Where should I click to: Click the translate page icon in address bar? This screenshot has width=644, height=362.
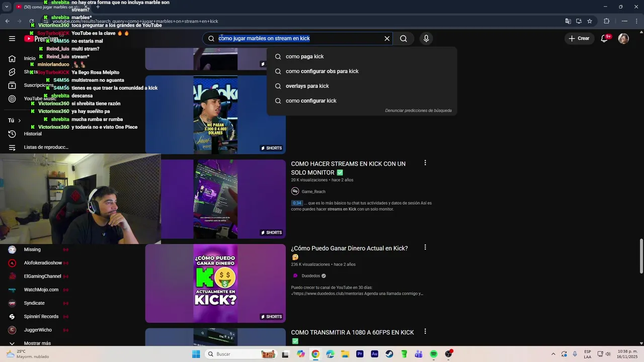point(568,21)
